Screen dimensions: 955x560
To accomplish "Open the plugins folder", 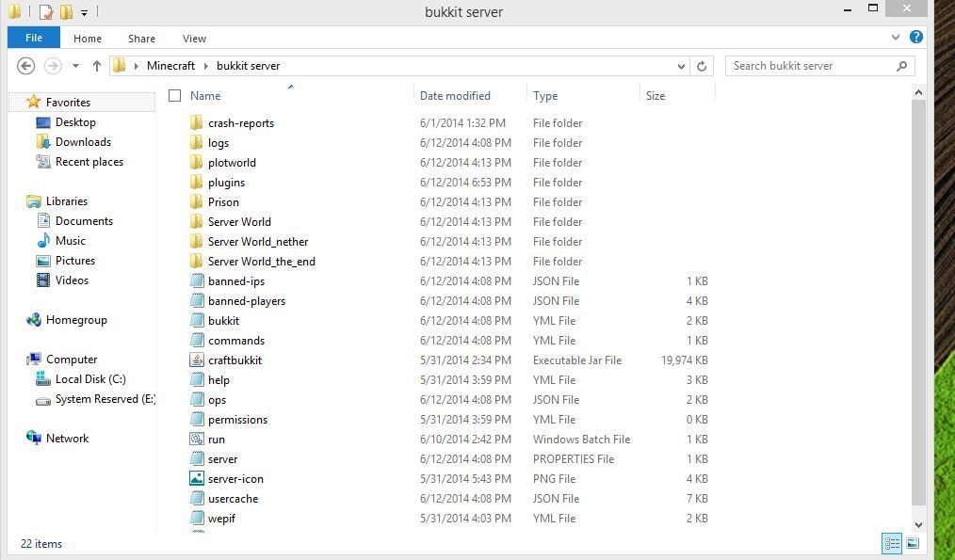I will pyautogui.click(x=226, y=182).
